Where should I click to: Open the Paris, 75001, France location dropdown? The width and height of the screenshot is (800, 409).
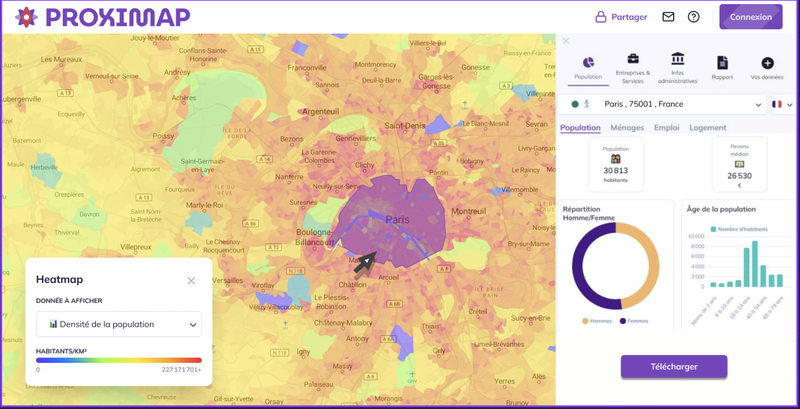click(x=666, y=104)
